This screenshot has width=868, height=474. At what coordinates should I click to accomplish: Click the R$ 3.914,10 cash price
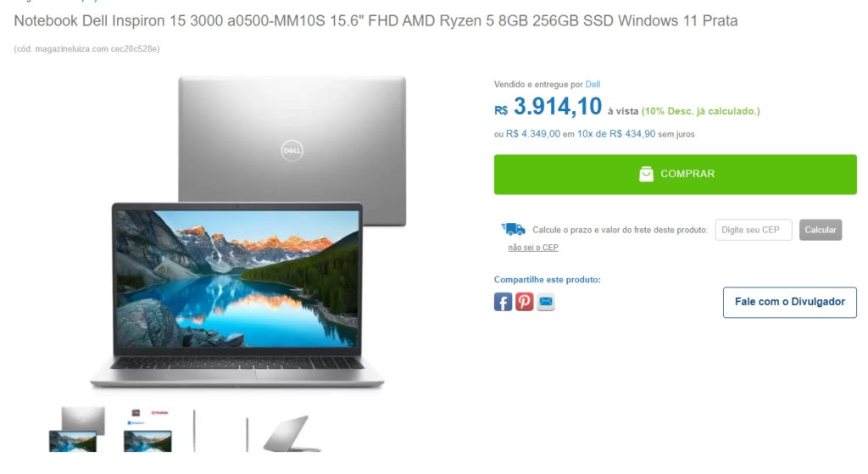click(548, 107)
